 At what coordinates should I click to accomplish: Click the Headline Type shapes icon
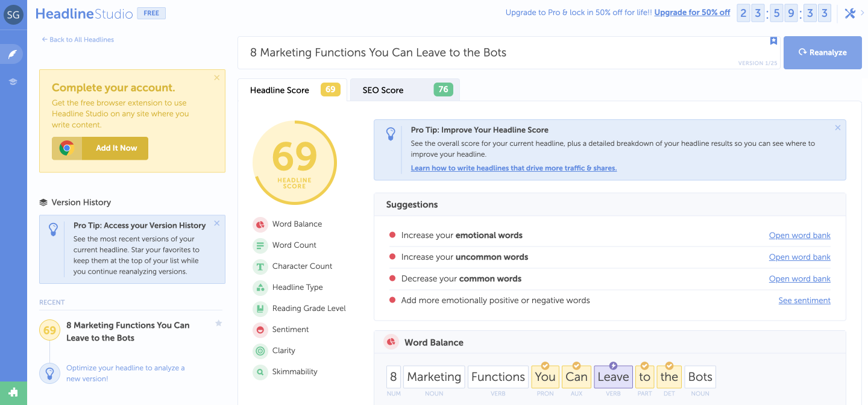pos(260,287)
